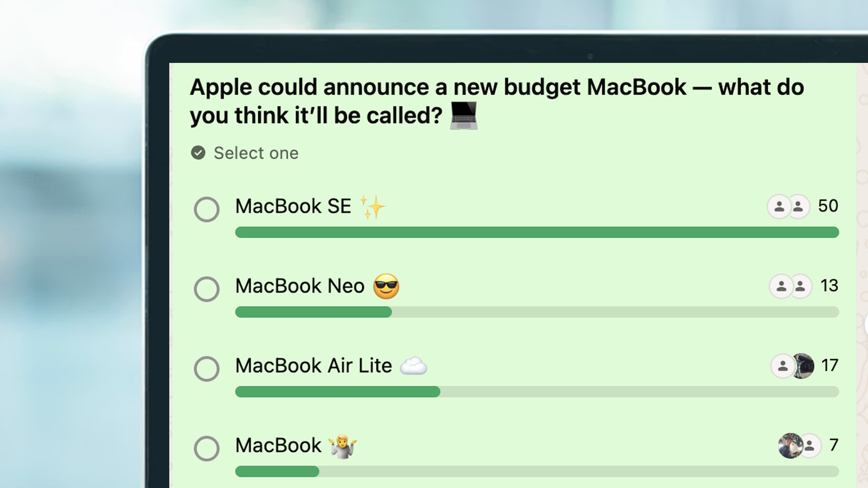Viewport: 868px width, 488px height.
Task: Click MacBook SE's full green progress bar
Action: (537, 233)
